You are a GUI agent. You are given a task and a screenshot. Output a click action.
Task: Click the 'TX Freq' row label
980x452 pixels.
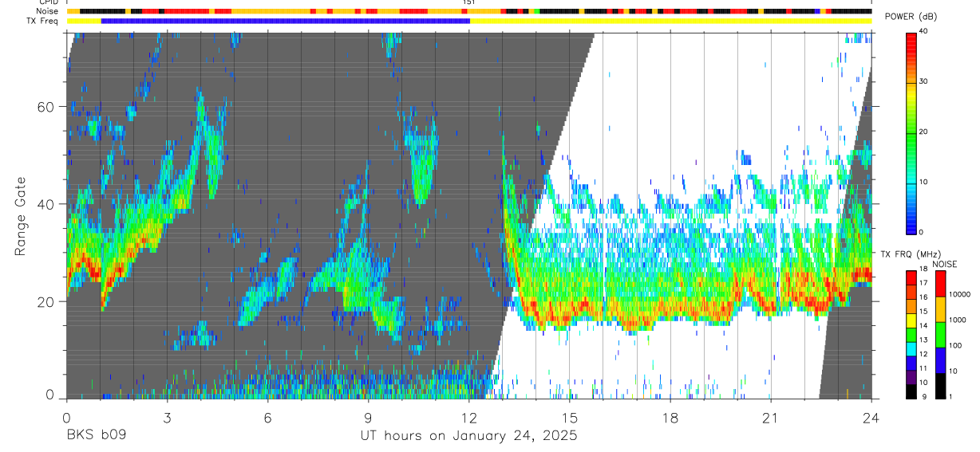coord(41,21)
